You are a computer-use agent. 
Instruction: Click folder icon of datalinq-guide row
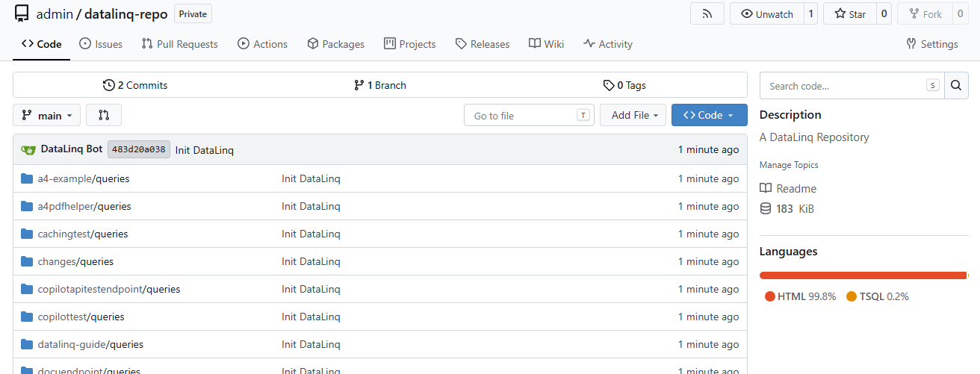point(28,344)
